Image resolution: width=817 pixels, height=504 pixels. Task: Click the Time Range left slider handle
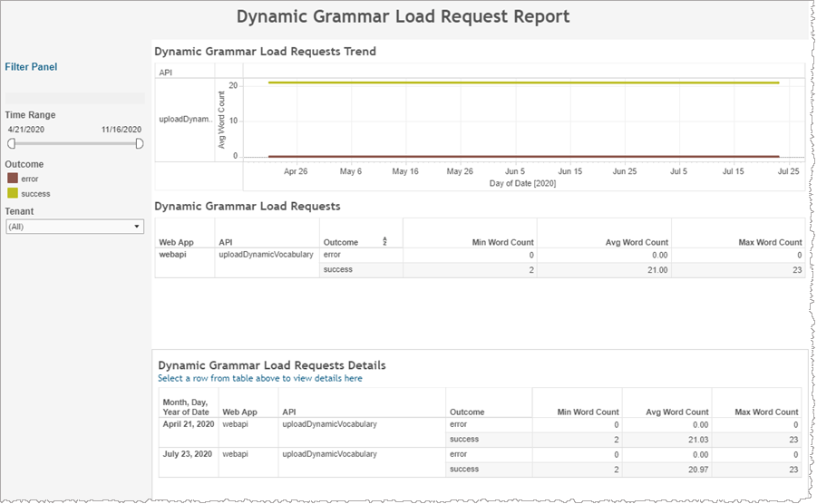[12, 143]
